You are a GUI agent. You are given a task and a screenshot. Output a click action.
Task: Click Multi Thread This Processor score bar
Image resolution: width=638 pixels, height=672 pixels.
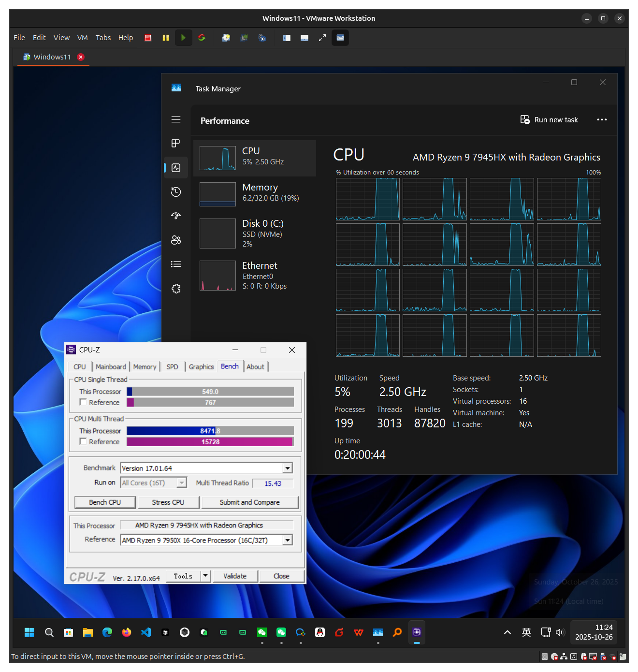point(210,431)
